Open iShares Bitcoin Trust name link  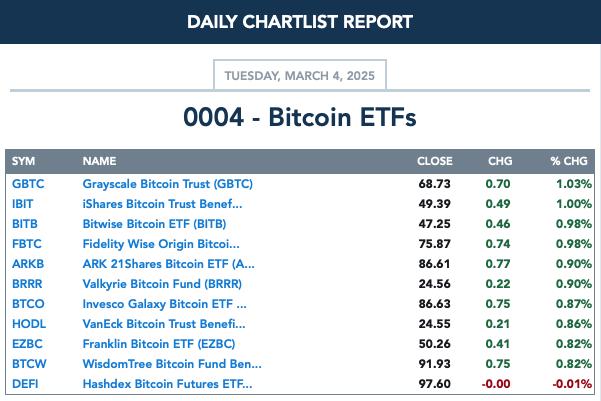[163, 204]
